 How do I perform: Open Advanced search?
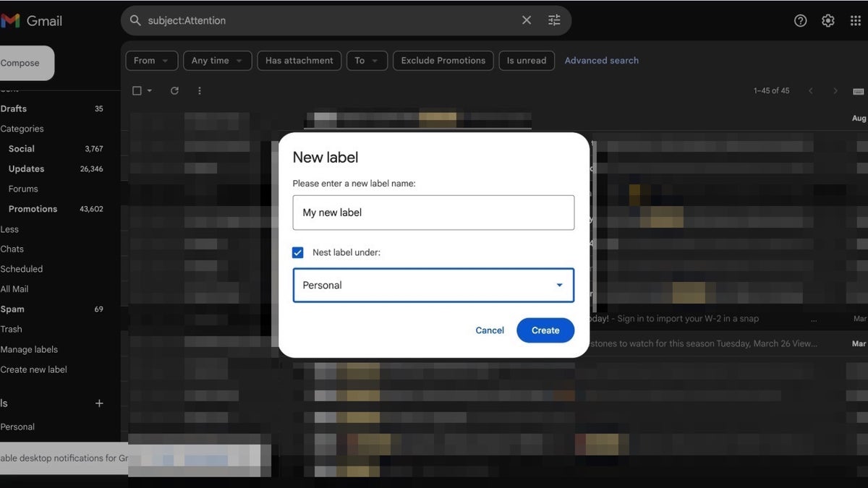click(601, 61)
